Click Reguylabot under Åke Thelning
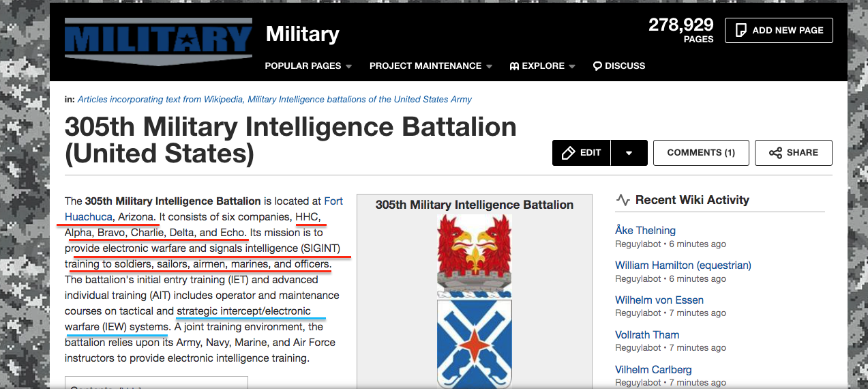This screenshot has width=868, height=389. click(638, 244)
